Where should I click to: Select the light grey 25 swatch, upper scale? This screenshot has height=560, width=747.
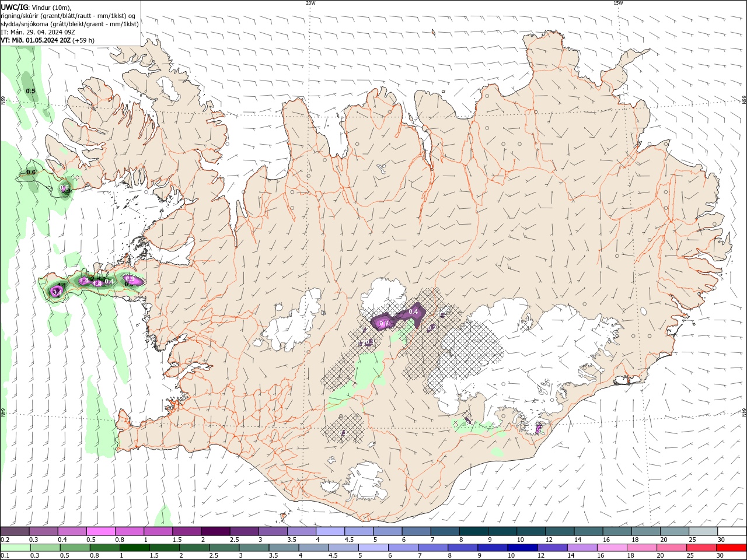[703, 531]
